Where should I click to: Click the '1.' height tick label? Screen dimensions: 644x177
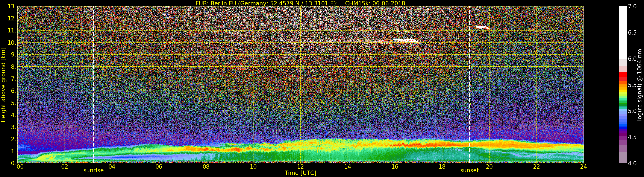tap(14, 151)
